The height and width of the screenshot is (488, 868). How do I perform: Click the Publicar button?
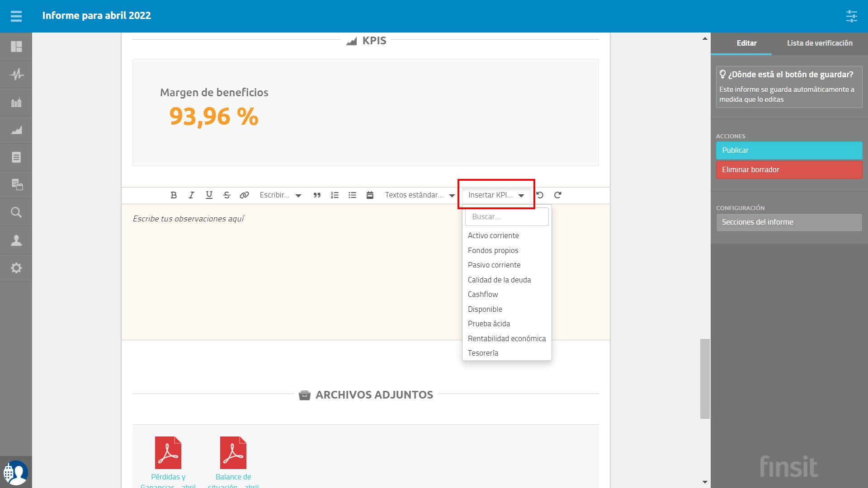pyautogui.click(x=789, y=150)
